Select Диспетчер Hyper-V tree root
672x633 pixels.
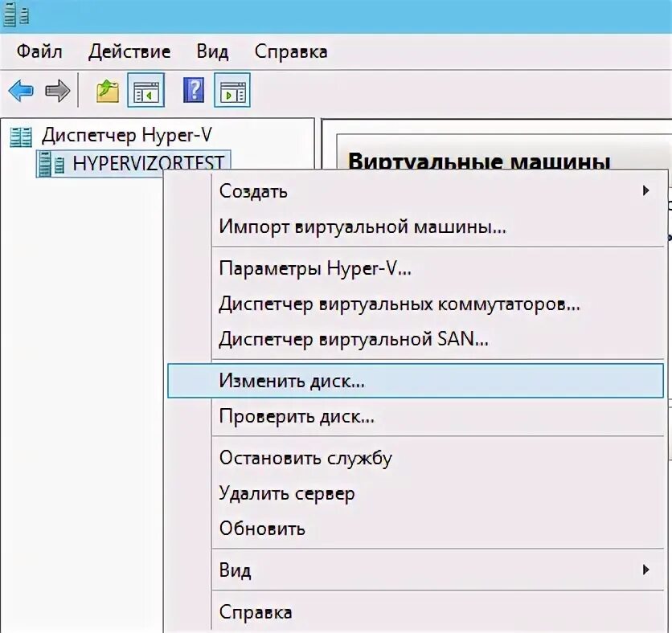[126, 135]
